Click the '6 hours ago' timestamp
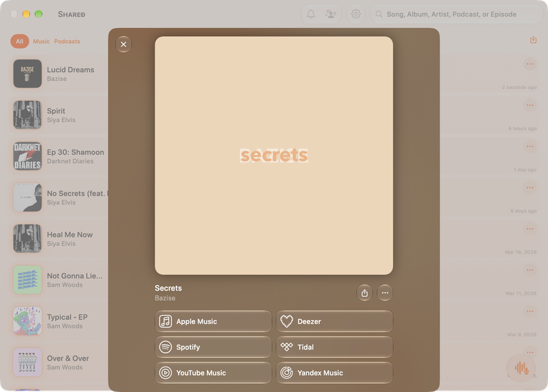548x392 pixels. click(523, 129)
